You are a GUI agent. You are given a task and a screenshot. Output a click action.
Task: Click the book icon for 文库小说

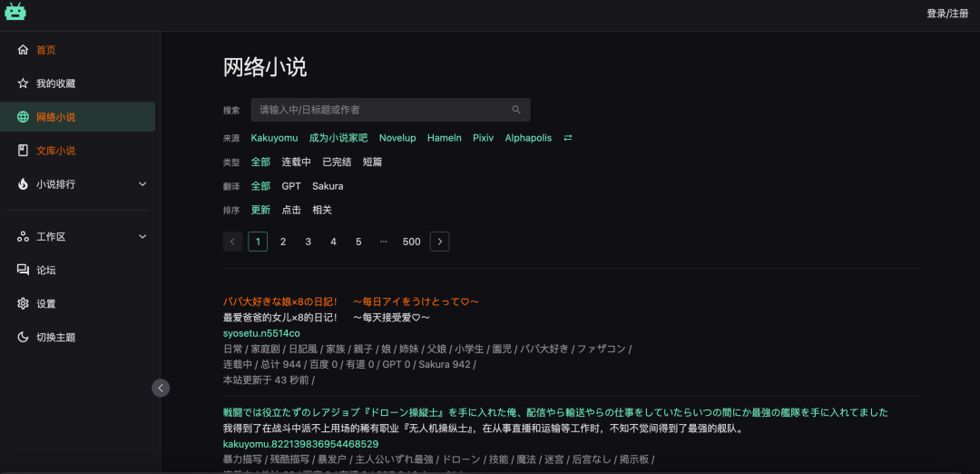23,151
